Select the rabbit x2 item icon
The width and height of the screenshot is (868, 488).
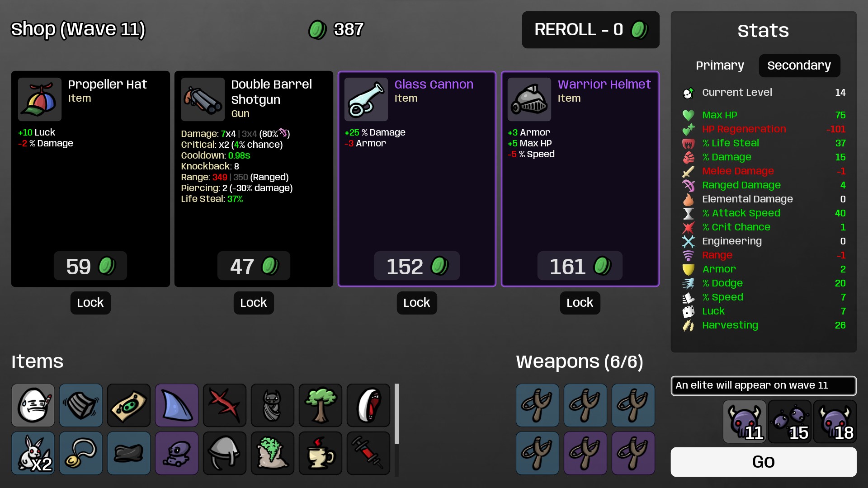pyautogui.click(x=33, y=453)
